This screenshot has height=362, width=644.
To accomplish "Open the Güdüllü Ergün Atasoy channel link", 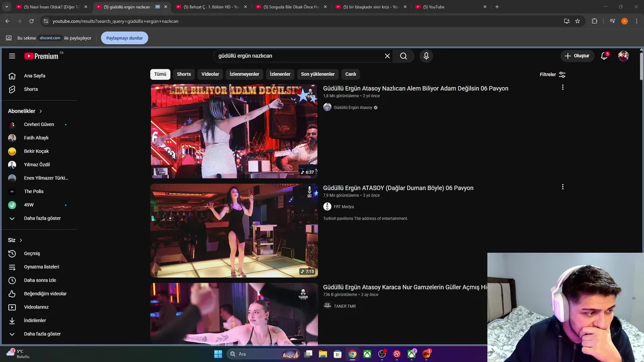I will point(353,108).
